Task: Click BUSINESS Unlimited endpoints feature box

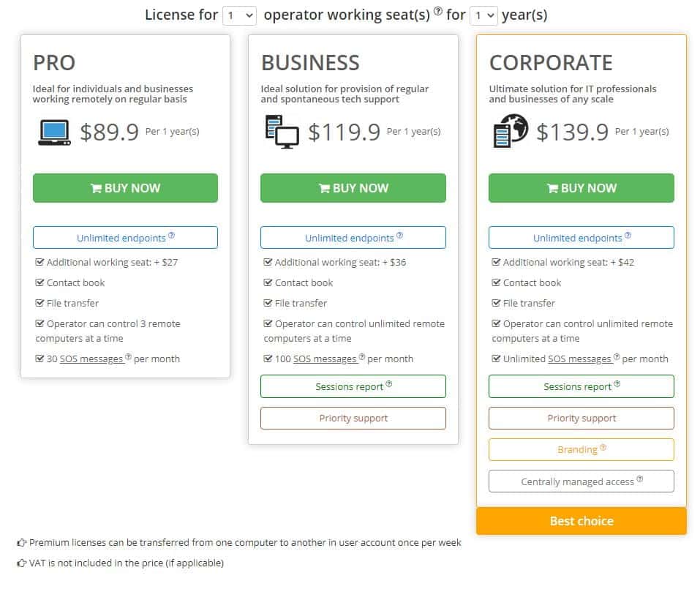Action: (x=353, y=238)
